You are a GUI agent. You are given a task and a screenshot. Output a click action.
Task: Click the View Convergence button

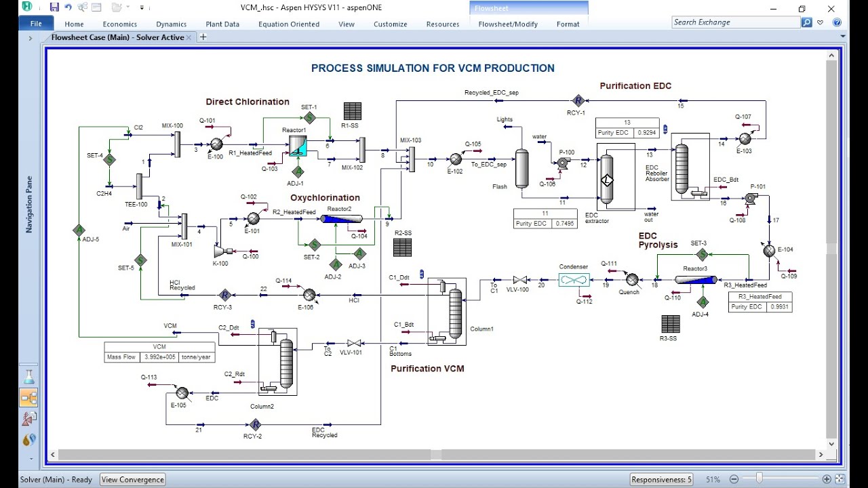click(x=133, y=479)
